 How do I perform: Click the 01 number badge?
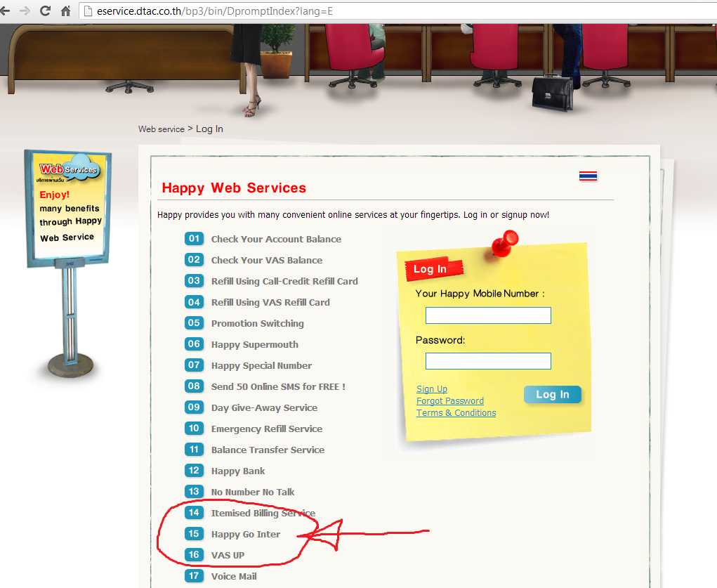click(194, 239)
